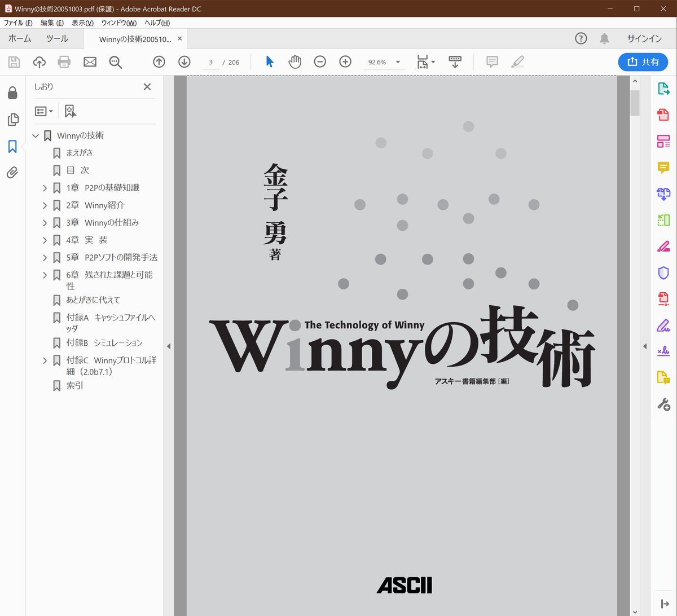Jump to 索引 bookmark
Screen dimensions: 677x616
point(75,386)
